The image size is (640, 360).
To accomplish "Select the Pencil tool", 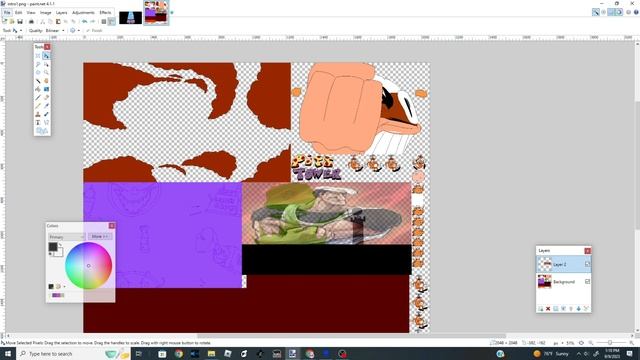I will pos(38,106).
